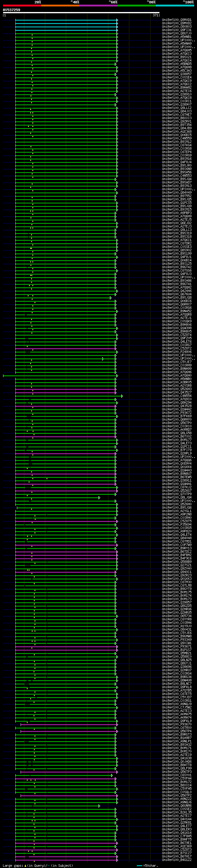Viewport: 197px width, 868px height.
Task: Open hit UniRef100_A7Q6H5
Action: [177, 50]
